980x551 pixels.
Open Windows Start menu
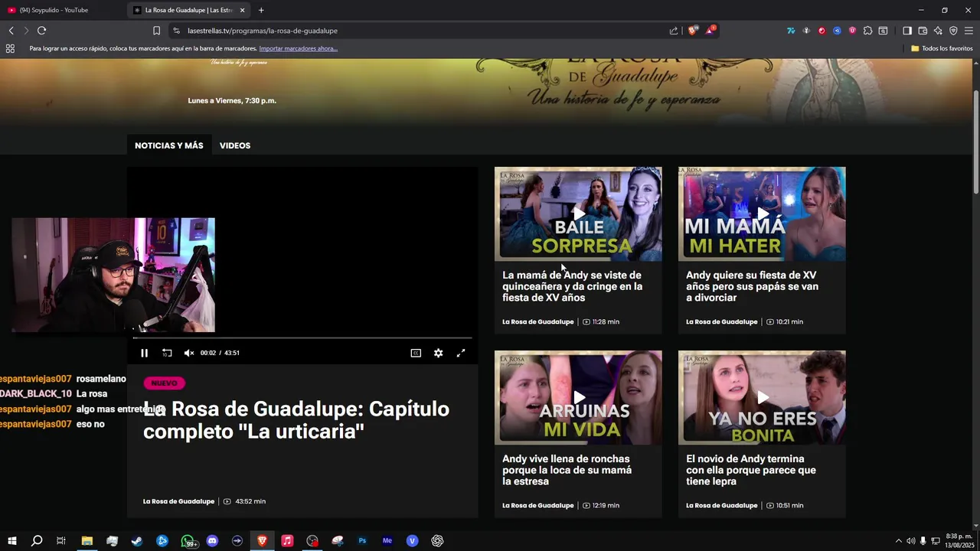[x=11, y=541]
